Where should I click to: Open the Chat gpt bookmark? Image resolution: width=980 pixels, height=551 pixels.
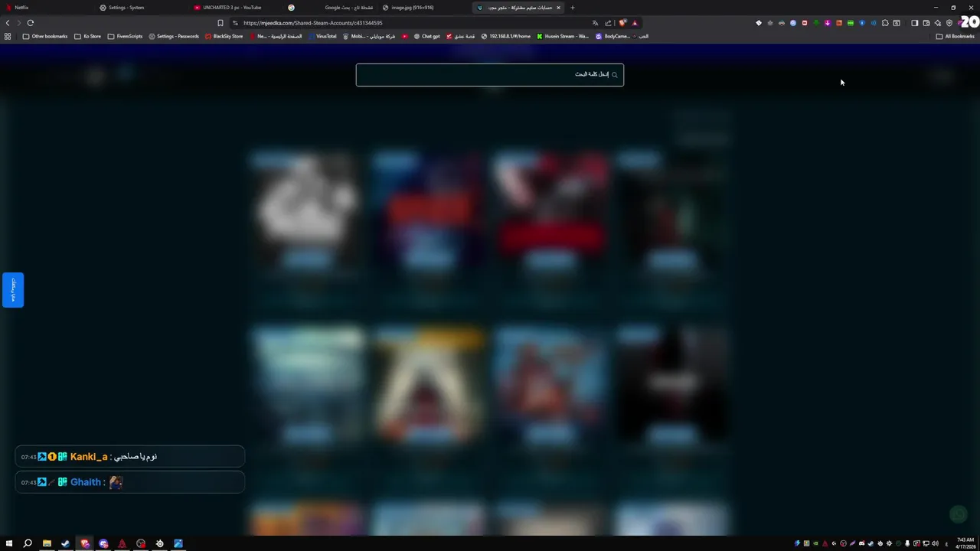(427, 36)
